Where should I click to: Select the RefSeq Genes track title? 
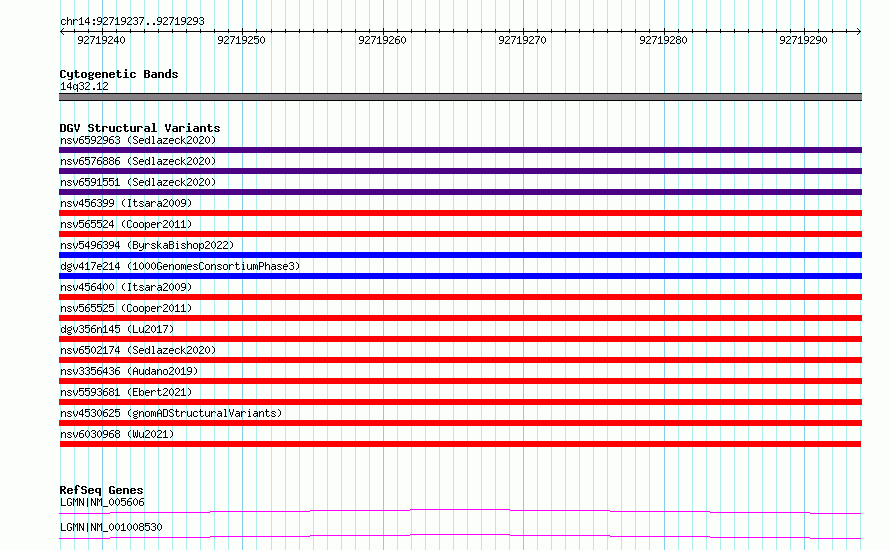[101, 490]
